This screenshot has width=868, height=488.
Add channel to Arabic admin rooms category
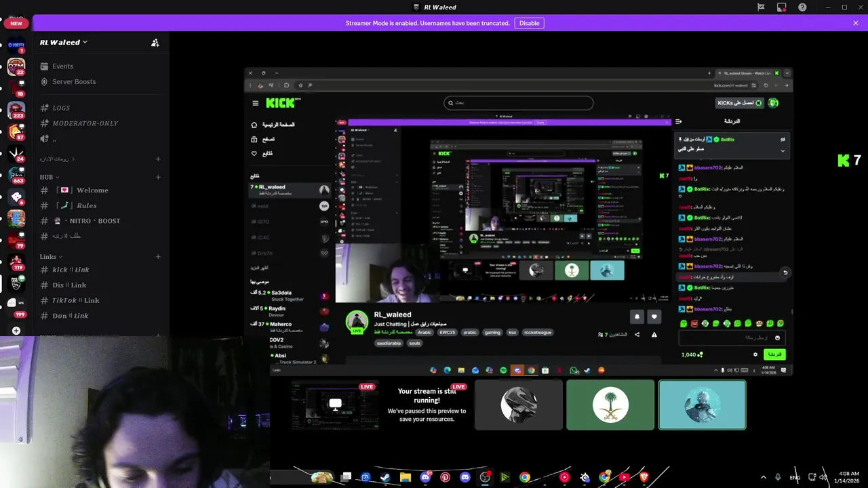click(x=158, y=159)
